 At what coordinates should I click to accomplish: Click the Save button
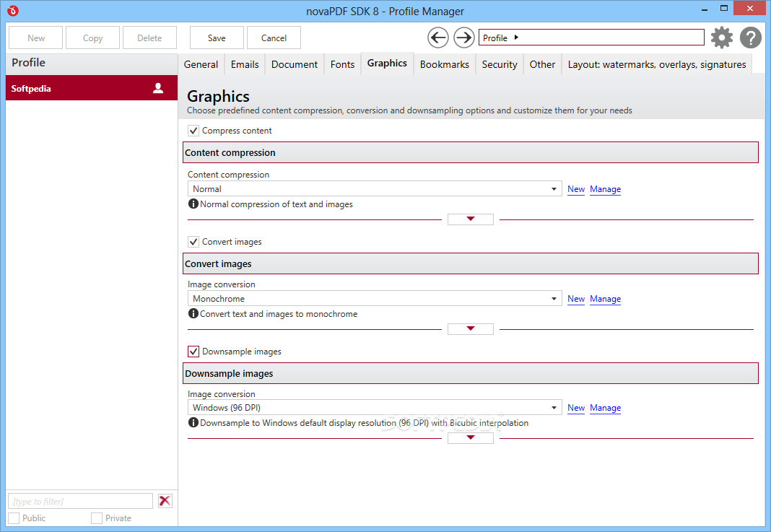point(217,38)
